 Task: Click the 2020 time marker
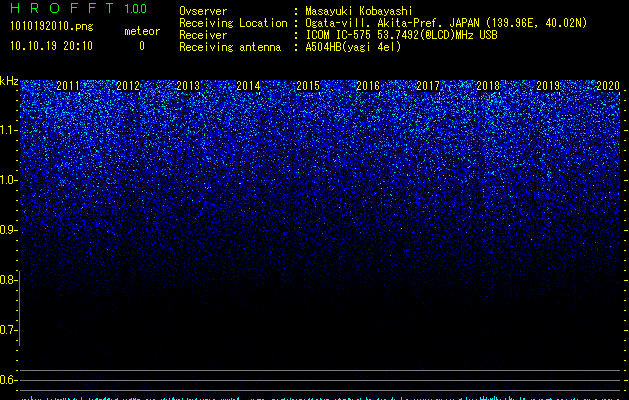coord(608,86)
